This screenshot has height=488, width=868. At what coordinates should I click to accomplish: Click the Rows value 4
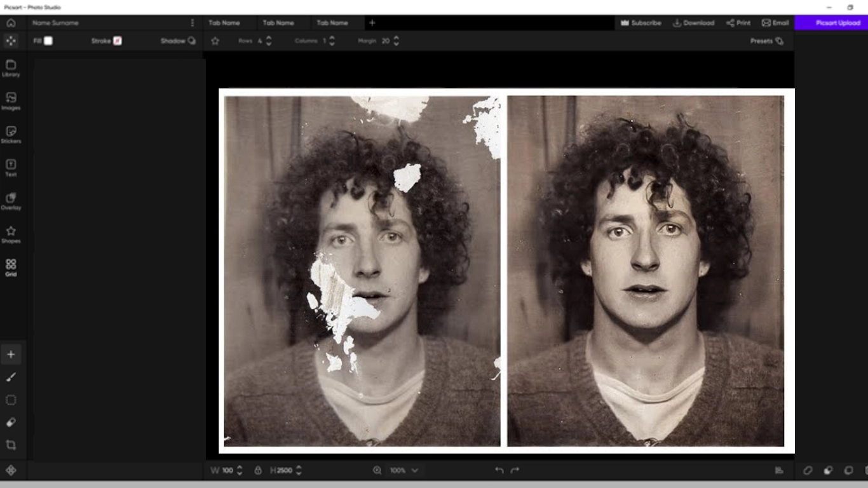260,41
